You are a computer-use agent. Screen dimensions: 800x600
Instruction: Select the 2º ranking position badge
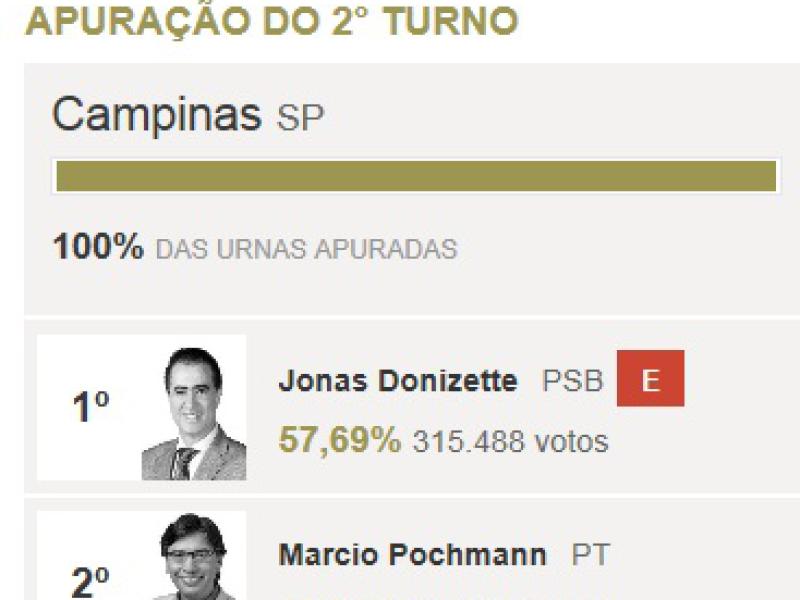[x=91, y=578]
